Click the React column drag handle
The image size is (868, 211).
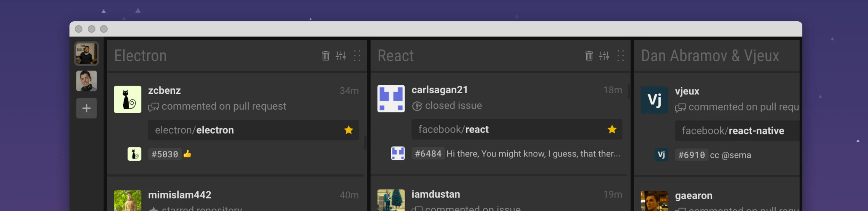(x=621, y=56)
